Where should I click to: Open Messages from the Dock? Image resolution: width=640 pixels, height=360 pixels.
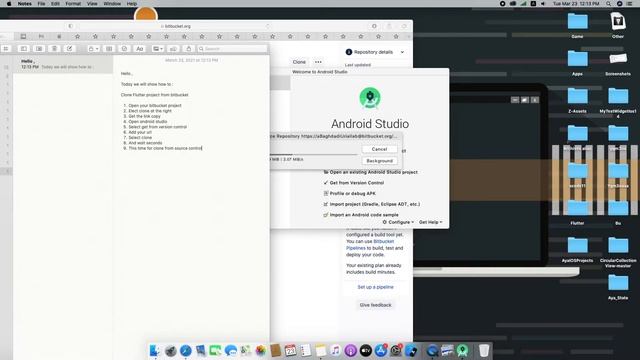(231, 350)
